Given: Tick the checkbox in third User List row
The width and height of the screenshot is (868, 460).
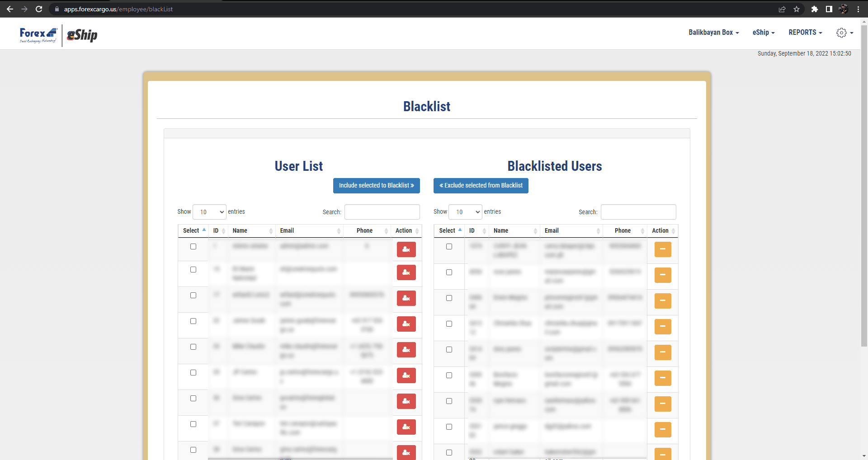Looking at the screenshot, I should pyautogui.click(x=193, y=296).
